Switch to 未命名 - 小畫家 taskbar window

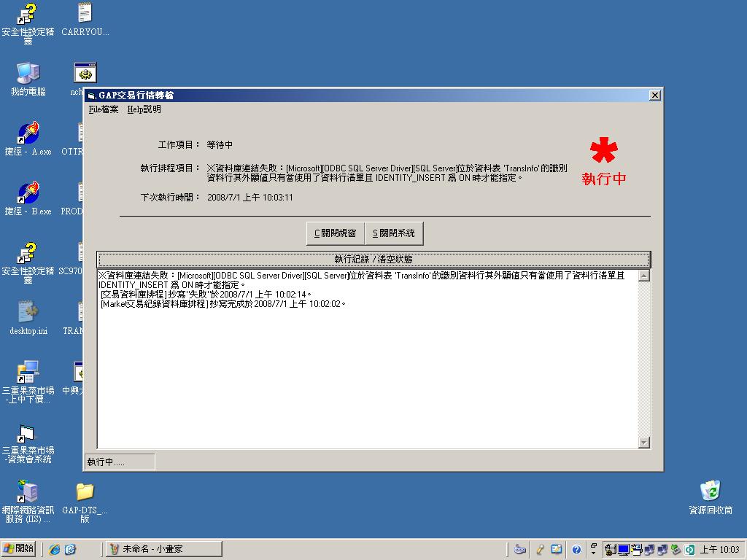click(x=163, y=549)
